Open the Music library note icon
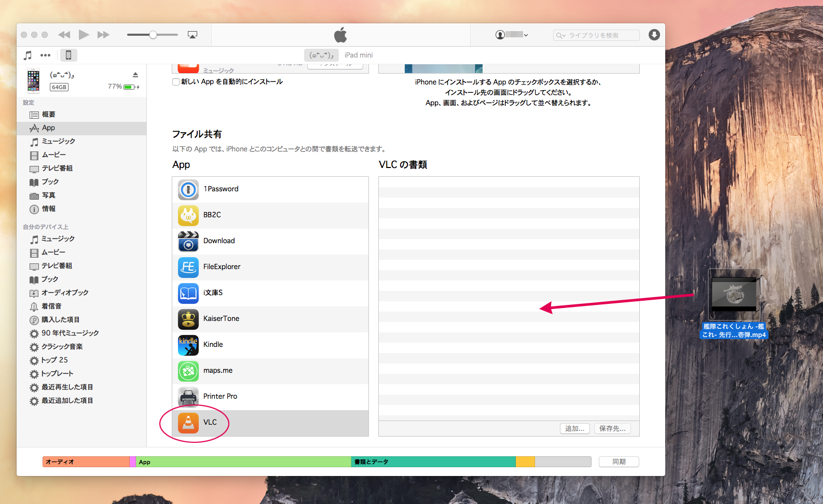 tap(28, 55)
